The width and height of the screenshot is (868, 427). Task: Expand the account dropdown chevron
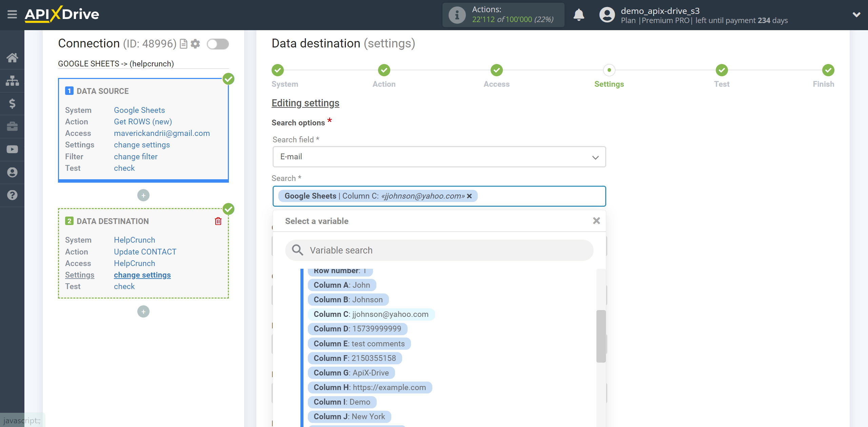[856, 15]
